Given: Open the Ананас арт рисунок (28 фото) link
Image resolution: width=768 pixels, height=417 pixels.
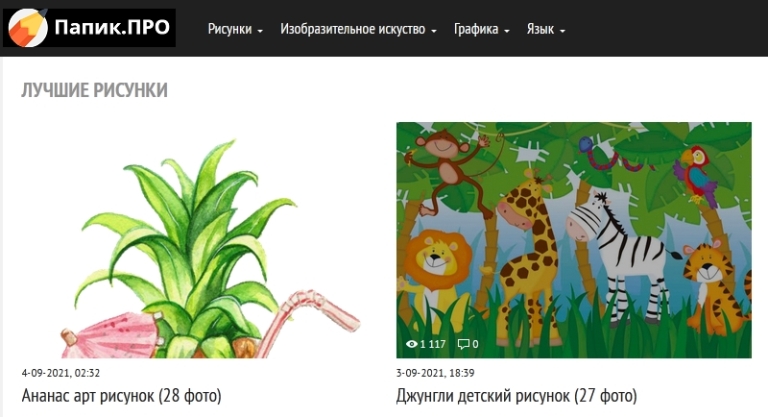Looking at the screenshot, I should click(121, 395).
